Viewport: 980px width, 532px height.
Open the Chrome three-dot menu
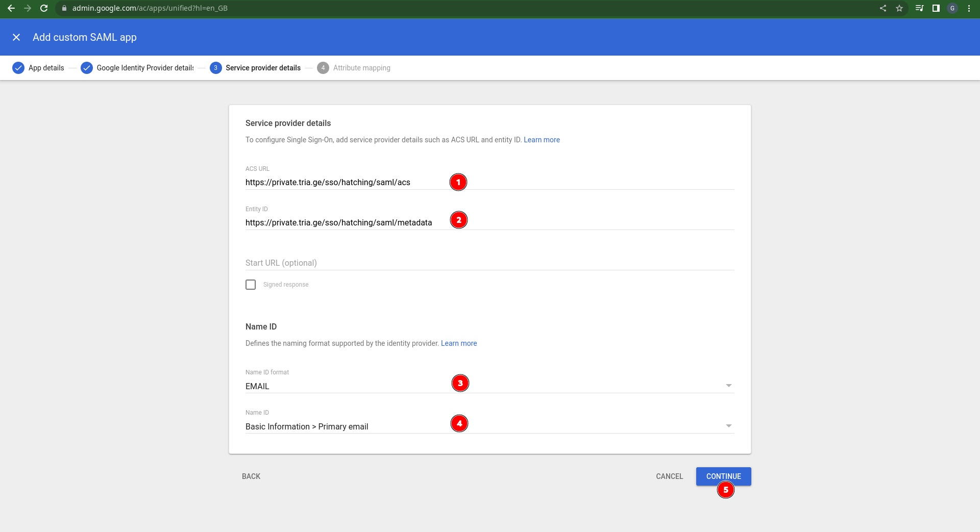click(x=969, y=8)
